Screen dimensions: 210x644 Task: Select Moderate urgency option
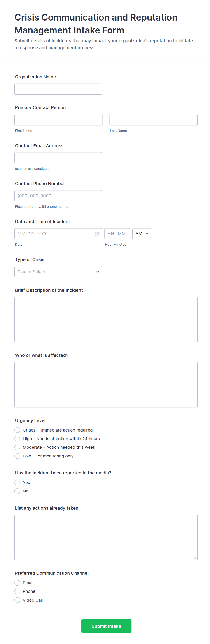(x=17, y=447)
